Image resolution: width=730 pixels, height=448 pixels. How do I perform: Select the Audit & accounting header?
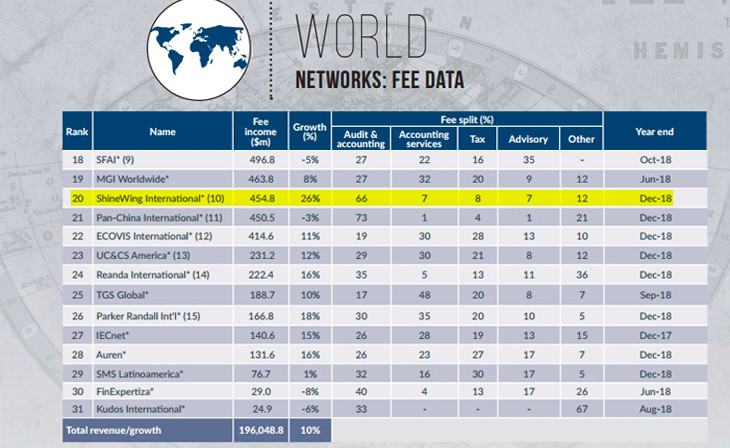pos(359,138)
